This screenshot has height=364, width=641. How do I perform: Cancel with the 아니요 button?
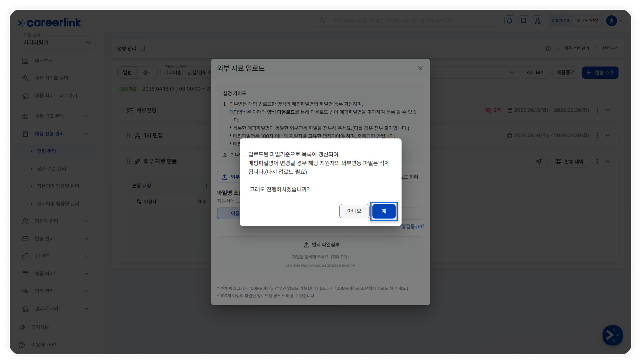pos(354,211)
